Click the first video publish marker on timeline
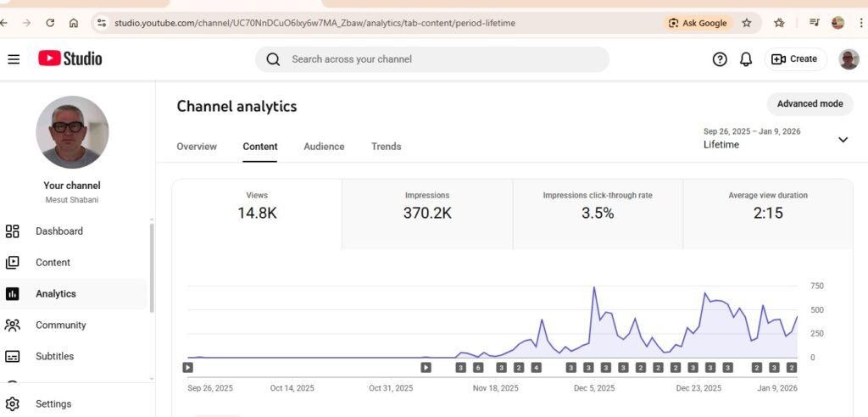The image size is (868, 417). click(x=188, y=368)
